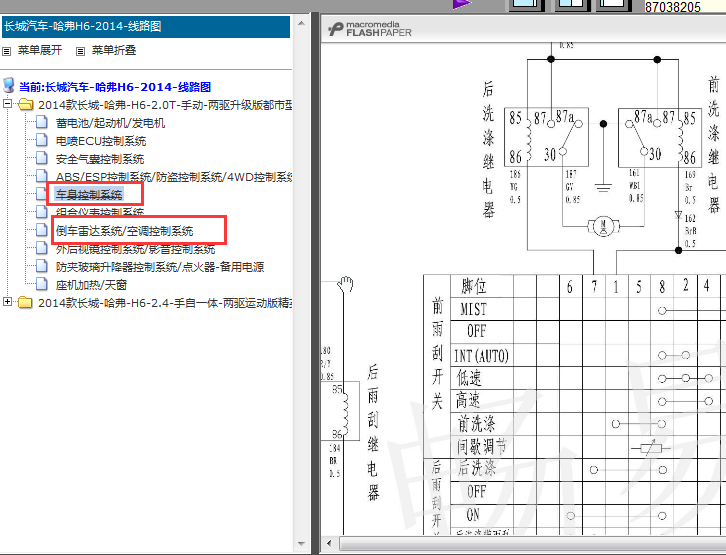Open 外后视镜控制系统/影音控制系统 diagram
This screenshot has height=555, width=726.
(x=136, y=249)
